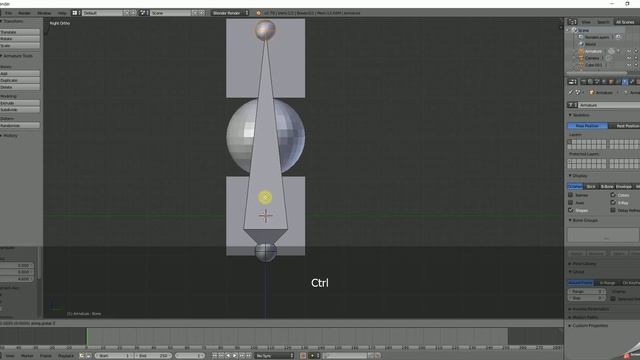Open the Render menu
Viewport: 640px width, 360px height.
tap(24, 13)
